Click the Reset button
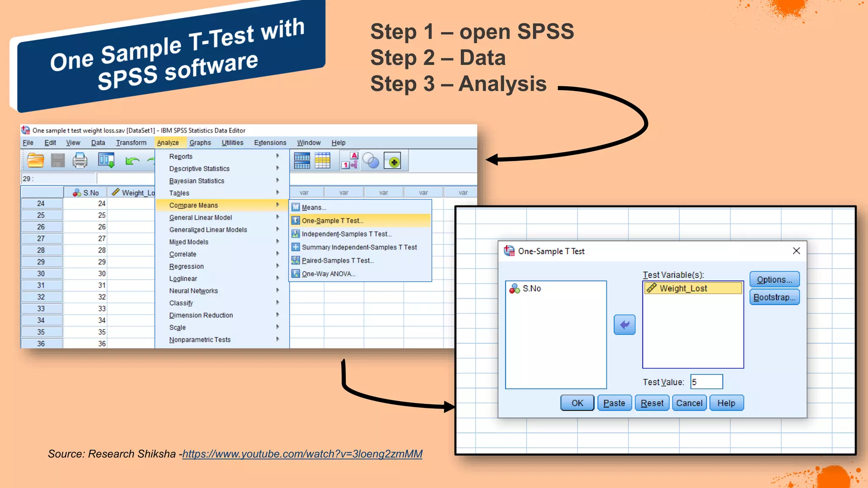The height and width of the screenshot is (488, 868). click(x=652, y=403)
